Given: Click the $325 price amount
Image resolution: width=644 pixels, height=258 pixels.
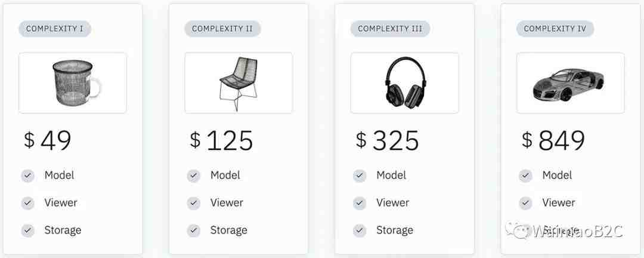Looking at the screenshot, I should tap(388, 140).
